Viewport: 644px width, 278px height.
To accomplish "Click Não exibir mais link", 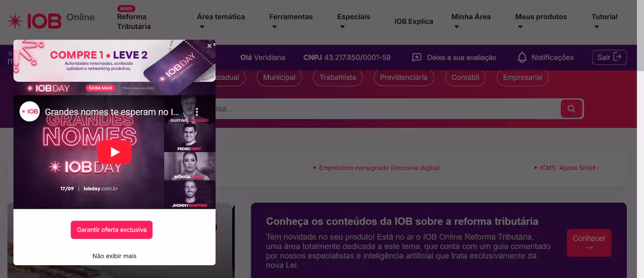I will coord(114,256).
